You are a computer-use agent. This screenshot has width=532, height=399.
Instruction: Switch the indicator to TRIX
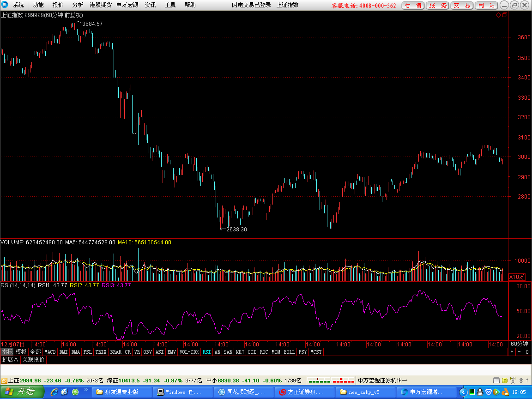pyautogui.click(x=101, y=352)
